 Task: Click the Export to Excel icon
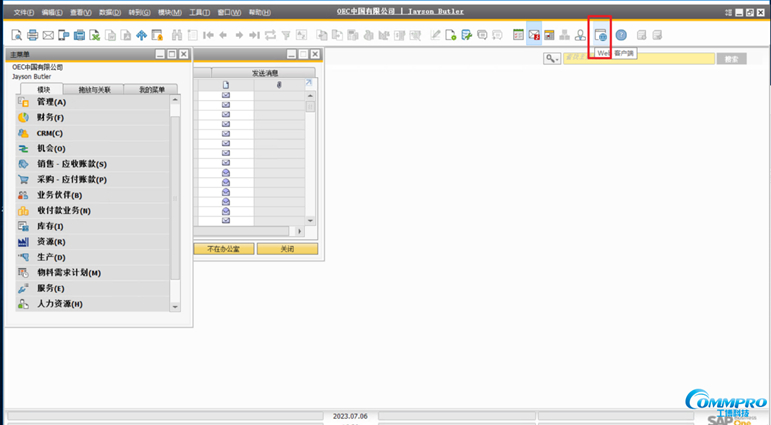click(95, 35)
